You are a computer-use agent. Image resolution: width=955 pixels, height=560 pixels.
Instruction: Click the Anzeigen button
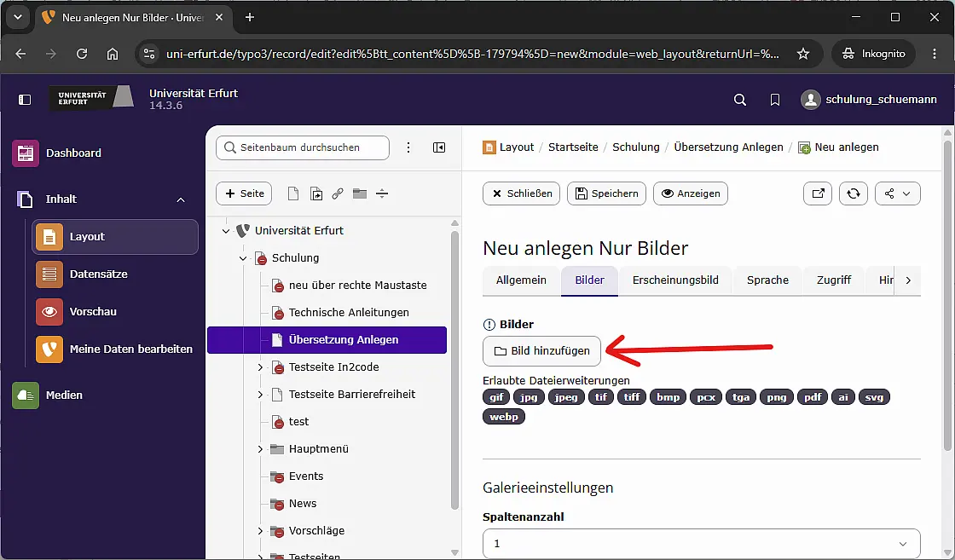pyautogui.click(x=691, y=193)
